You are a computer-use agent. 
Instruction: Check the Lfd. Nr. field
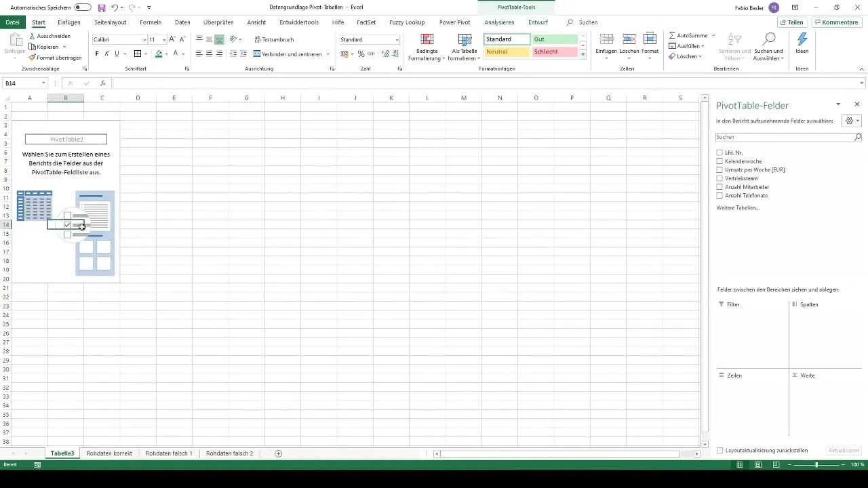[x=719, y=153]
